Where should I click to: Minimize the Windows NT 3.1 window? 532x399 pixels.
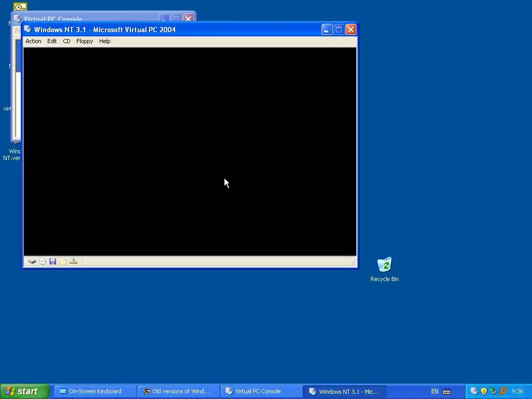pos(327,30)
